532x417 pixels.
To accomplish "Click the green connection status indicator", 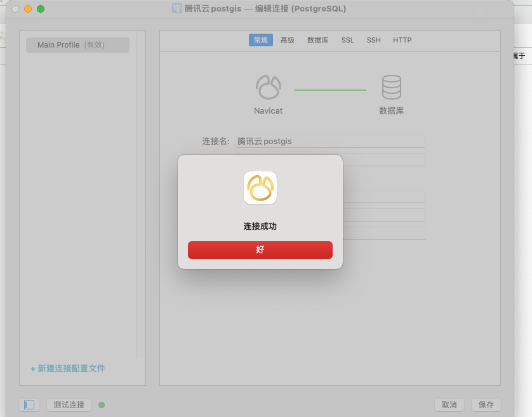I will (x=102, y=405).
